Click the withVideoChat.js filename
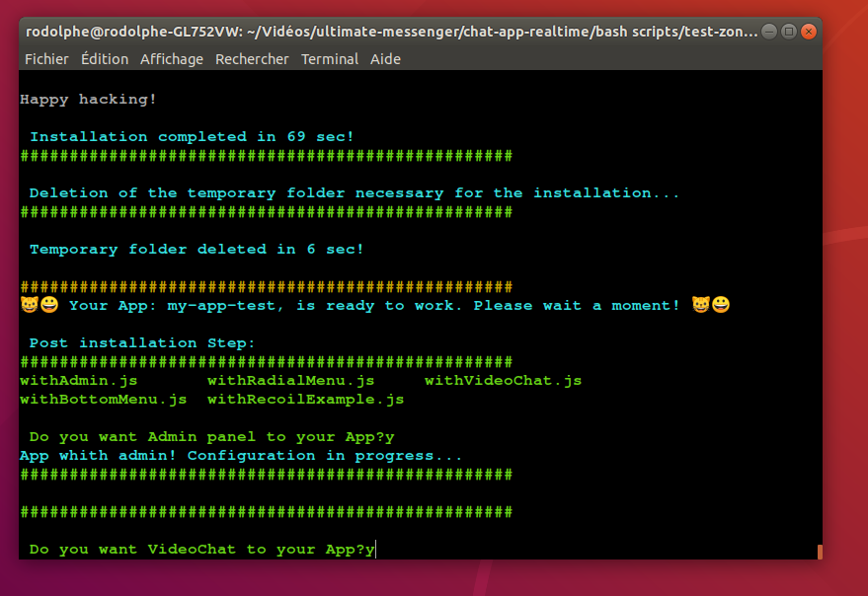 tap(503, 380)
